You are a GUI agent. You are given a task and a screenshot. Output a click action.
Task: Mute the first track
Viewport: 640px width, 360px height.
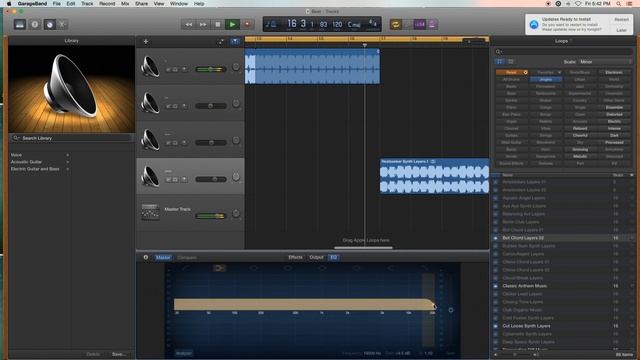coord(168,69)
